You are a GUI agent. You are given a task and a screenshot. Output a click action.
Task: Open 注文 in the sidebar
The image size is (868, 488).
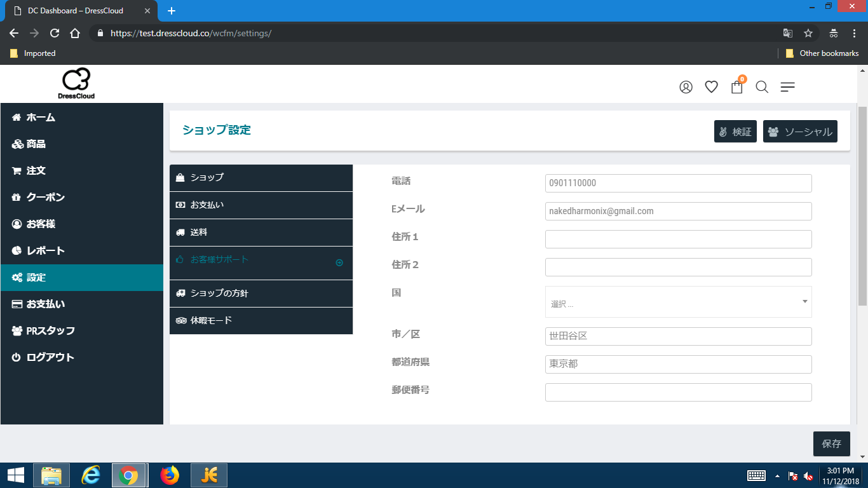click(x=82, y=171)
